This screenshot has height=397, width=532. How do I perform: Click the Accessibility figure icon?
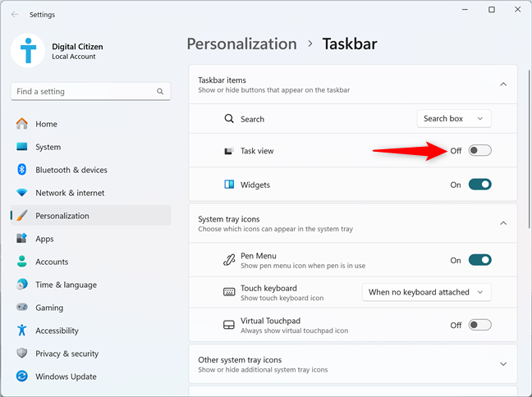[22, 331]
